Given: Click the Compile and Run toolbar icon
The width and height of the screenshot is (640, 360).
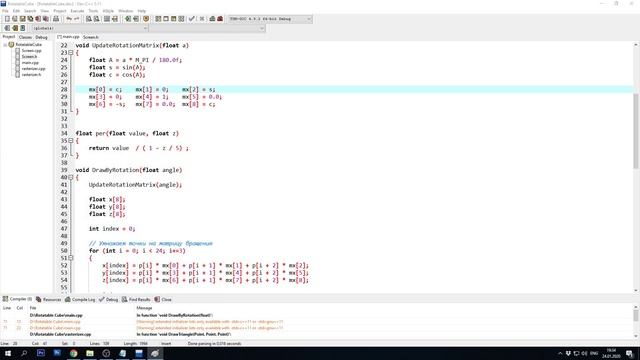Looking at the screenshot, I should tap(173, 19).
